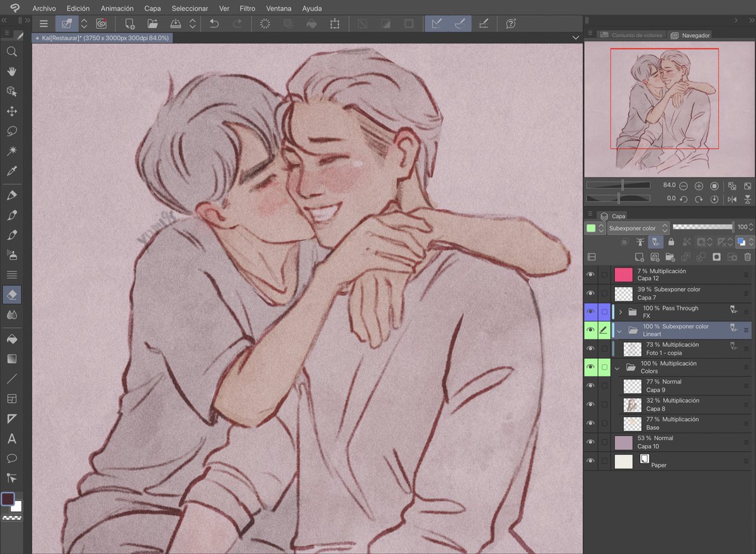Open the layer opacity value stepper
The width and height of the screenshot is (756, 554).
point(752,227)
